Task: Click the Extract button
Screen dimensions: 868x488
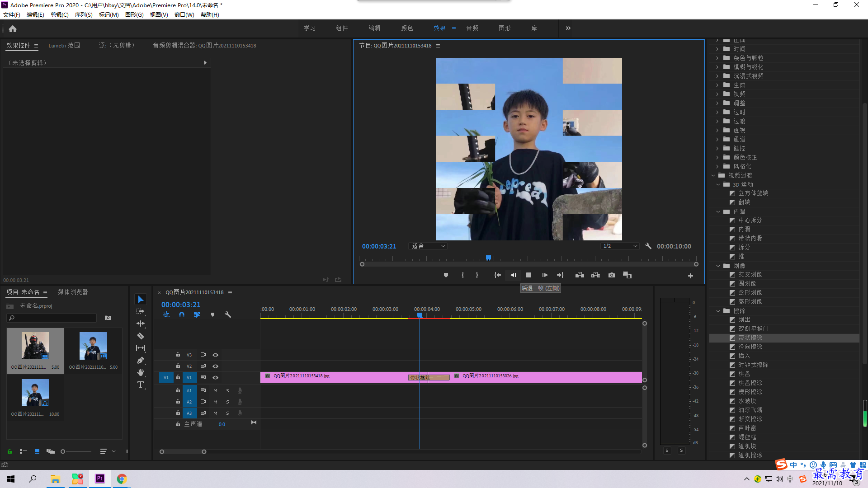Action: pos(595,275)
